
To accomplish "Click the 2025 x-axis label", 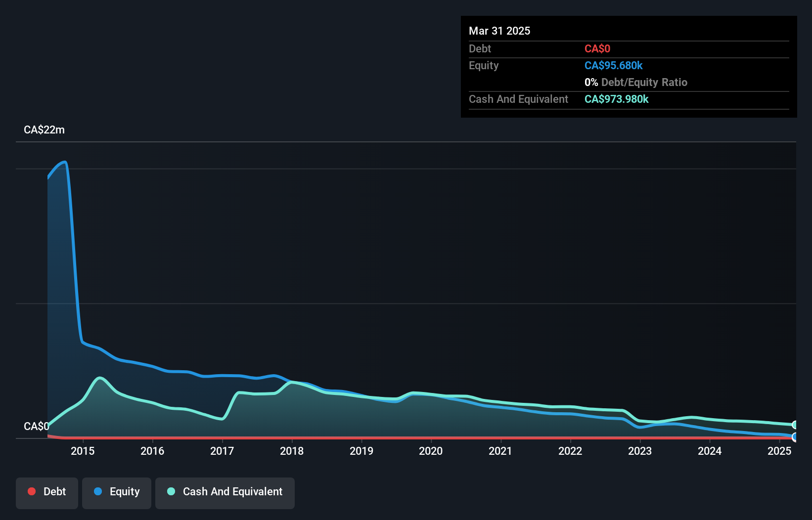I will 779,451.
